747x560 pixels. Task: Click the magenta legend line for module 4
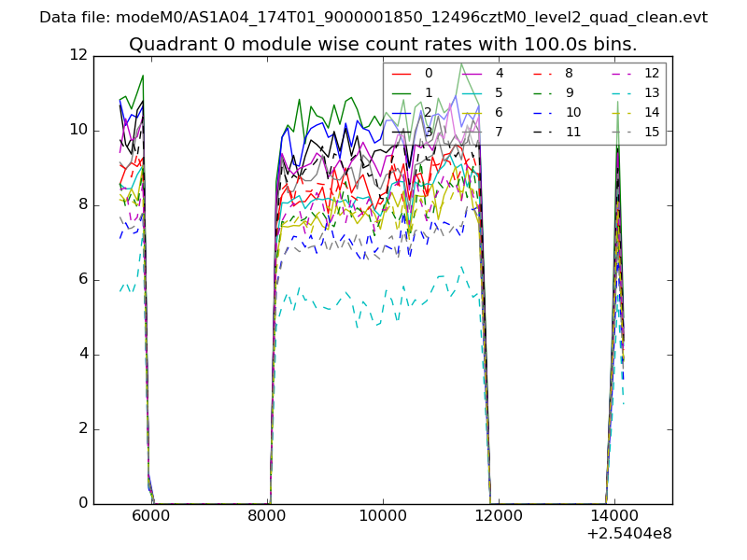pyautogui.click(x=472, y=73)
